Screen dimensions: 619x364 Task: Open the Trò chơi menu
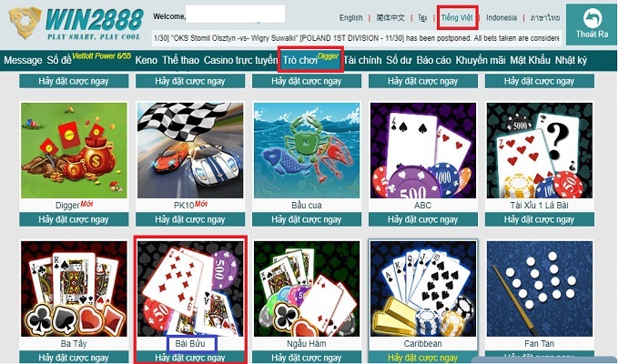[300, 60]
